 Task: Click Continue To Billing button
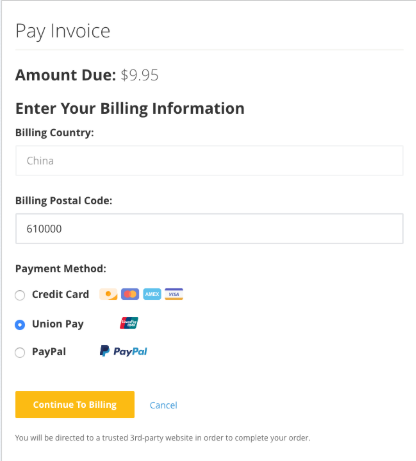pyautogui.click(x=75, y=404)
